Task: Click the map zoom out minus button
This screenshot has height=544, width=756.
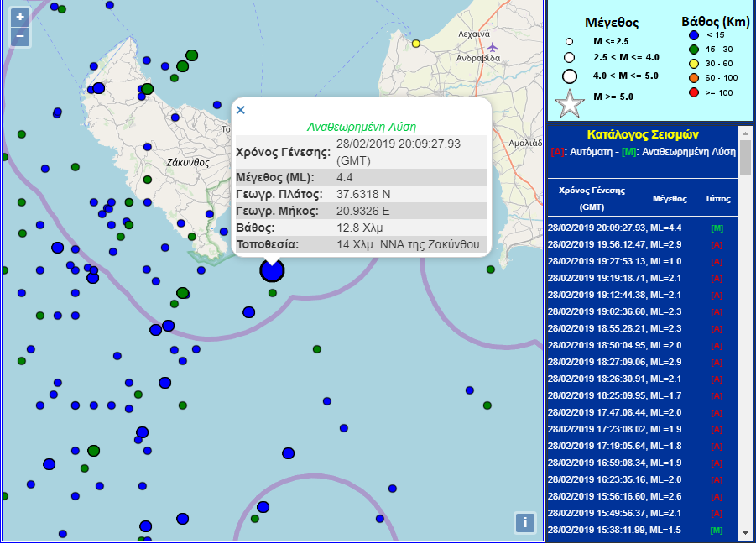Action: pos(20,36)
